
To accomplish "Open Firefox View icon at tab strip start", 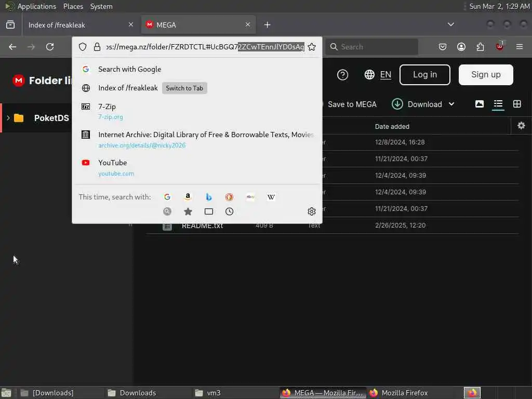I will point(10,25).
